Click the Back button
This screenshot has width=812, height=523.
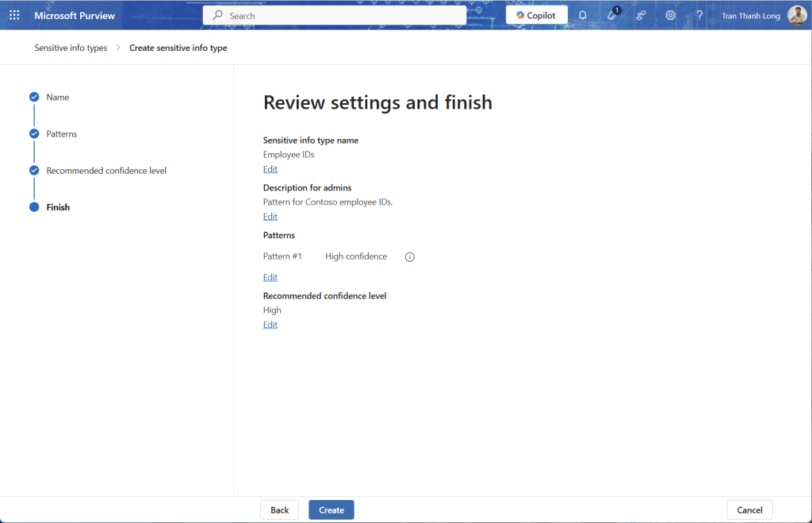[x=279, y=510]
